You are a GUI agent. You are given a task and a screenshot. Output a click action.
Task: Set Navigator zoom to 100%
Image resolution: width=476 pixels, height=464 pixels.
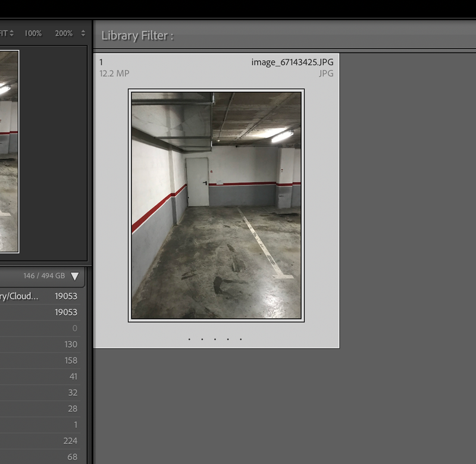click(33, 33)
